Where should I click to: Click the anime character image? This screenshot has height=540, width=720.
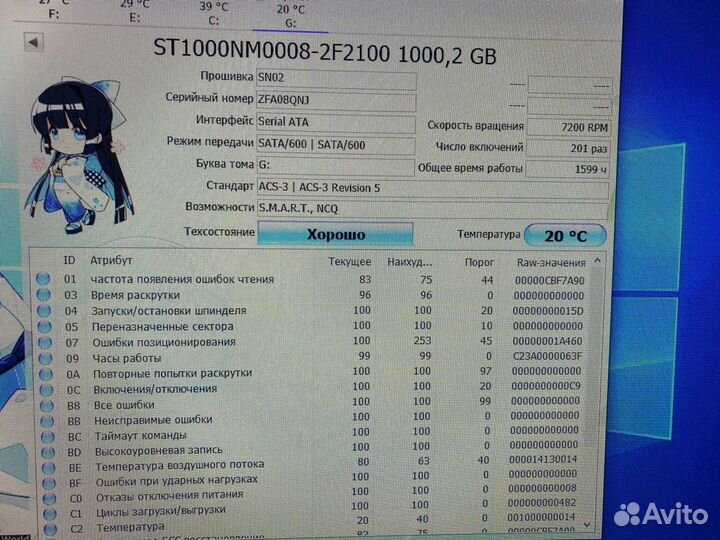(x=80, y=154)
